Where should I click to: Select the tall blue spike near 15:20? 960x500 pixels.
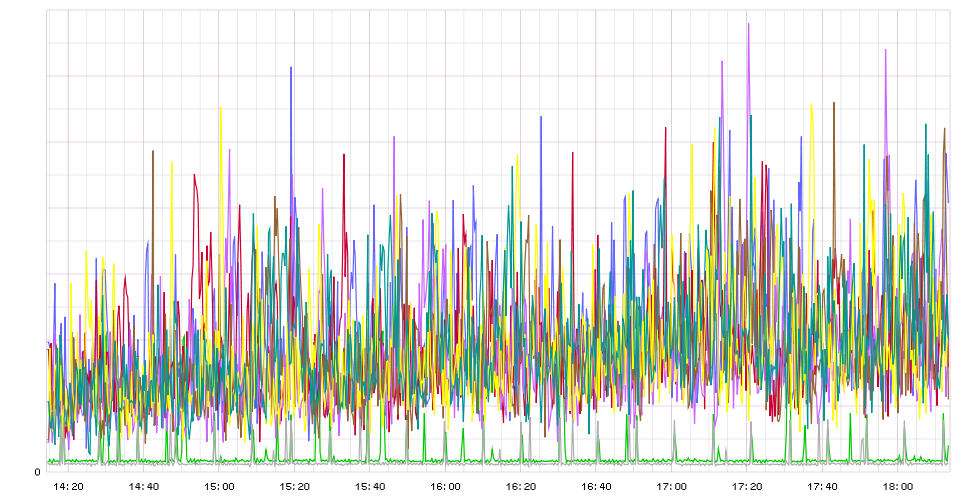[x=291, y=68]
